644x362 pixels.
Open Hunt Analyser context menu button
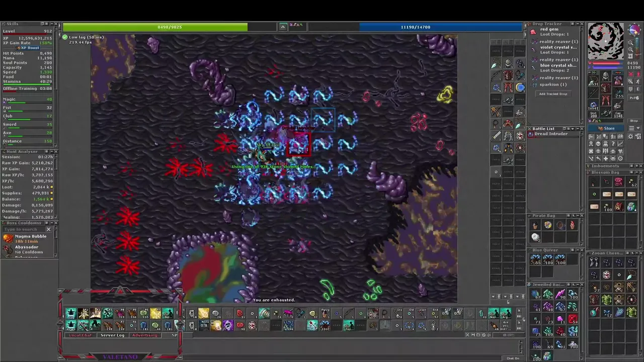coord(47,151)
